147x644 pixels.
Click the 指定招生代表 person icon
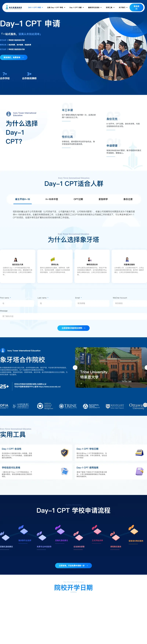[15, 259]
